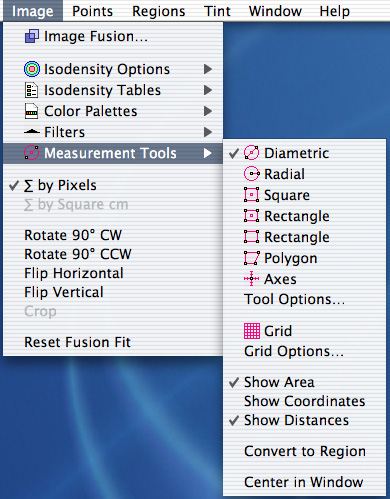Click the Measurement Tools circle icon
The height and width of the screenshot is (499, 390).
[32, 153]
